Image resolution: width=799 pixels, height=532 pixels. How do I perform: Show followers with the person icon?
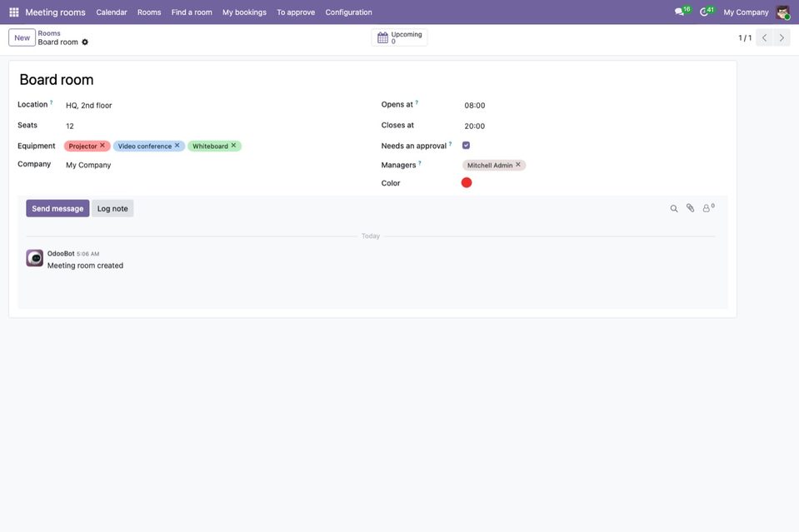tap(708, 208)
